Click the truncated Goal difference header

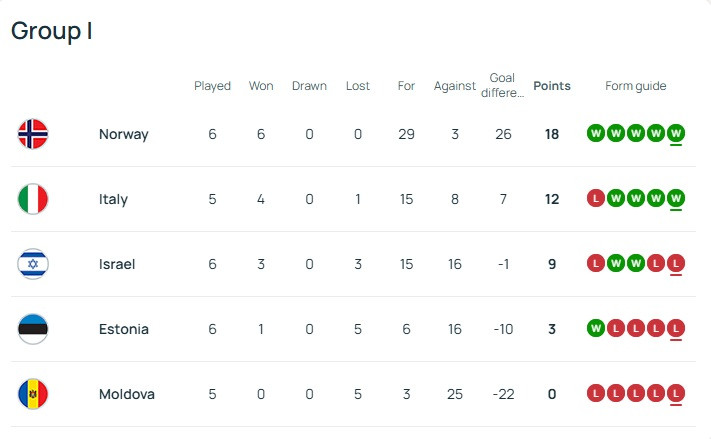(x=503, y=85)
